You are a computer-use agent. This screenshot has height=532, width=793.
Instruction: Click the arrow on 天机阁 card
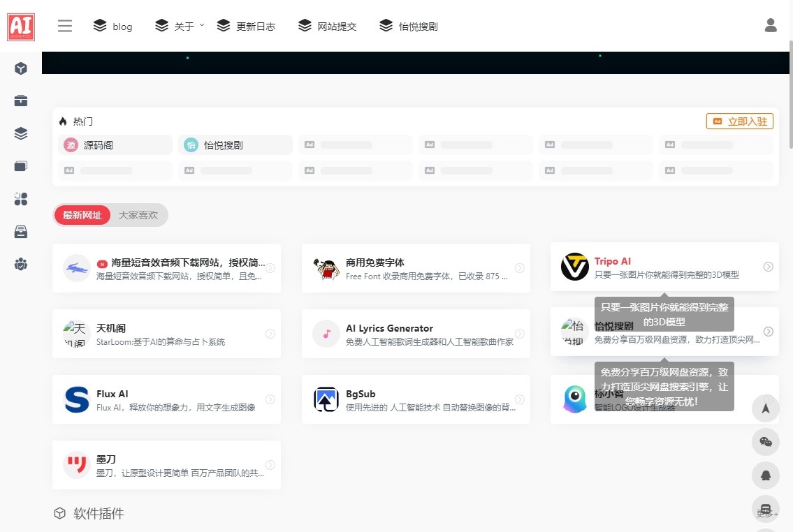pos(270,334)
